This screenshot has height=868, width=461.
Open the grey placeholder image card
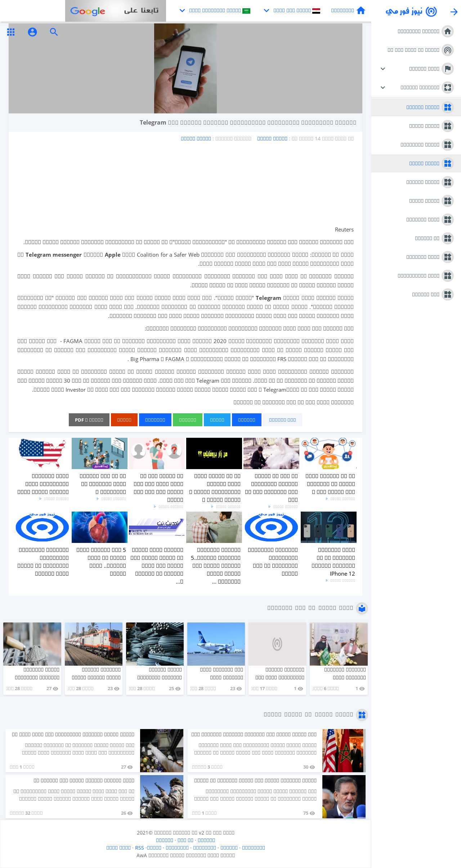coord(277,644)
